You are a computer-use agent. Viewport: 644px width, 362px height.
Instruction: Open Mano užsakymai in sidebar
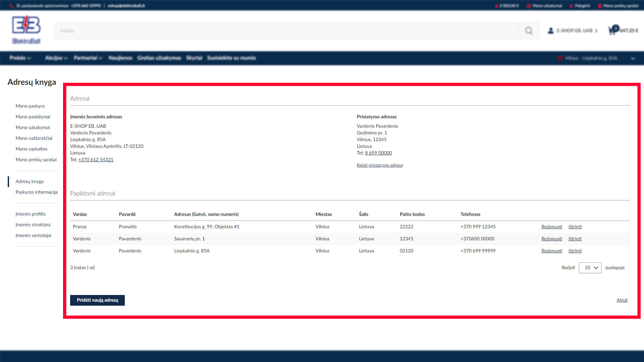coord(33,127)
